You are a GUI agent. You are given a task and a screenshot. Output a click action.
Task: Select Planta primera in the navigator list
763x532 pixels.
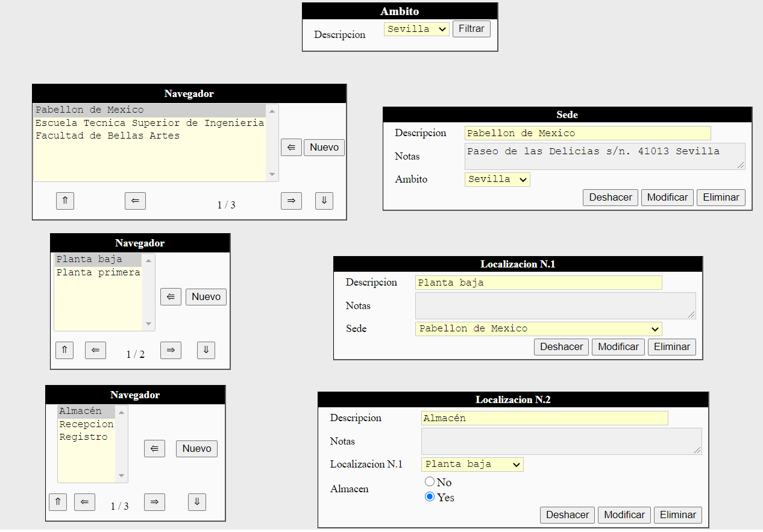tap(98, 272)
